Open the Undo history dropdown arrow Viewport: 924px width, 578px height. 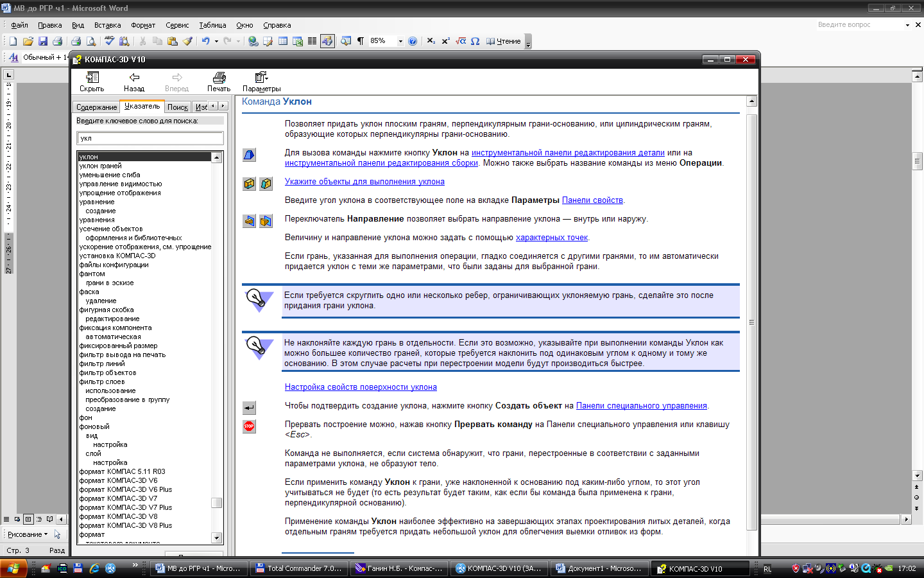click(x=216, y=41)
